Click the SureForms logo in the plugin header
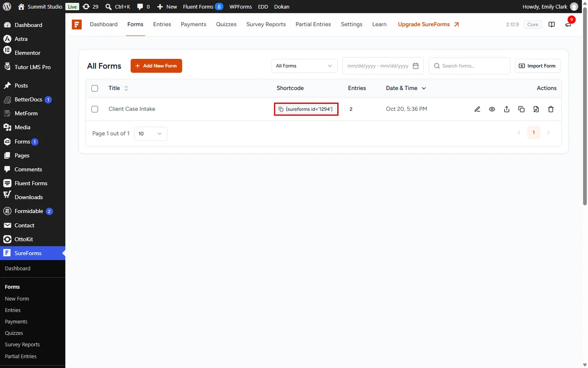 tap(77, 24)
